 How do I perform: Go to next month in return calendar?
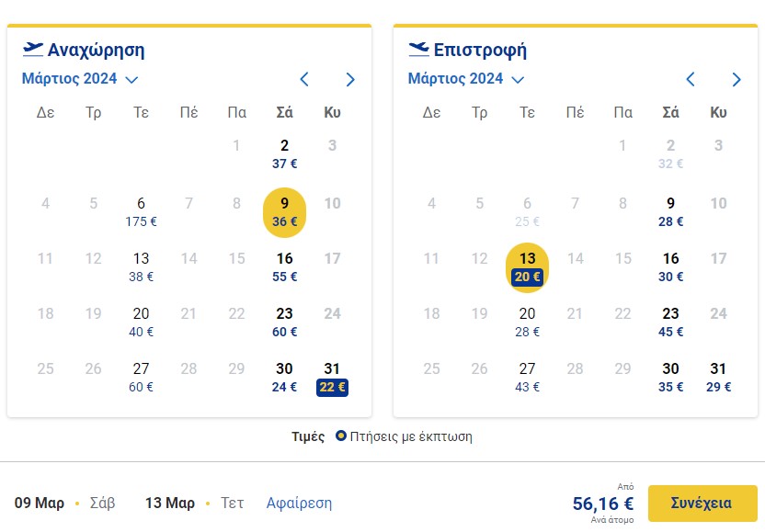click(736, 79)
